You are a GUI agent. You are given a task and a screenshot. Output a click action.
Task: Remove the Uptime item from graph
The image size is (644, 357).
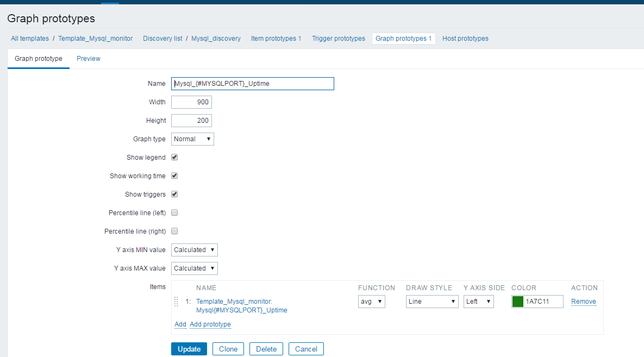pos(583,302)
